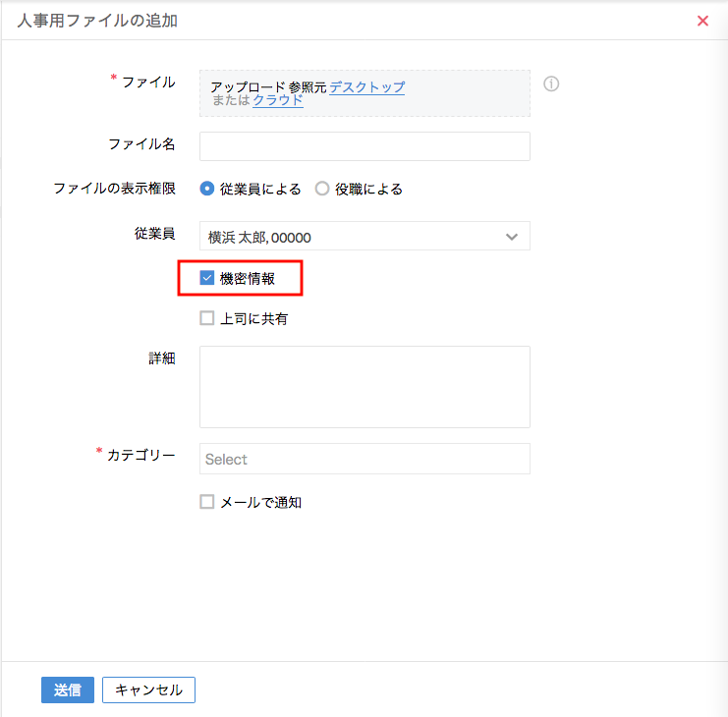The width and height of the screenshot is (728, 717).
Task: Click inside the 詳細 text area
Action: tap(364, 387)
